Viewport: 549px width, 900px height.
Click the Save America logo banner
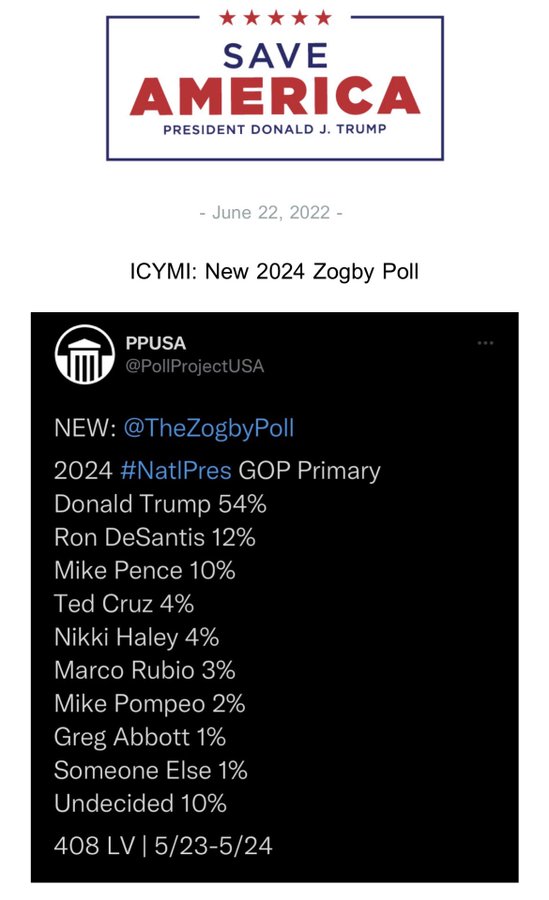(275, 84)
